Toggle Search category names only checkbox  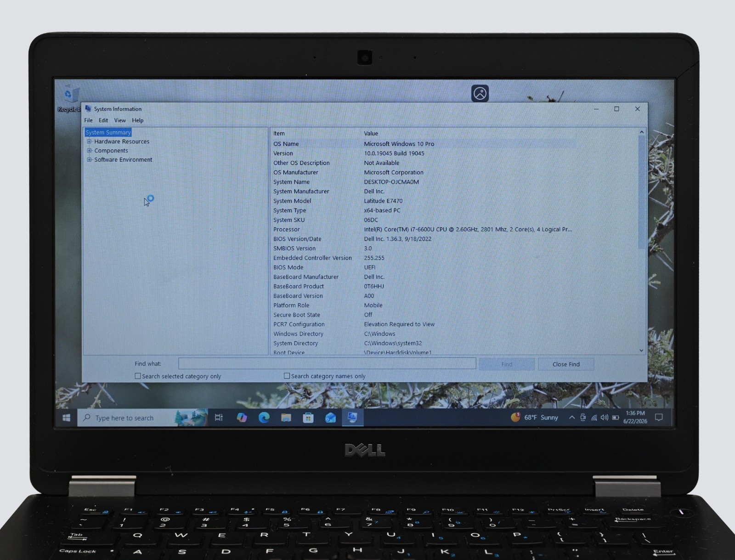tap(287, 376)
